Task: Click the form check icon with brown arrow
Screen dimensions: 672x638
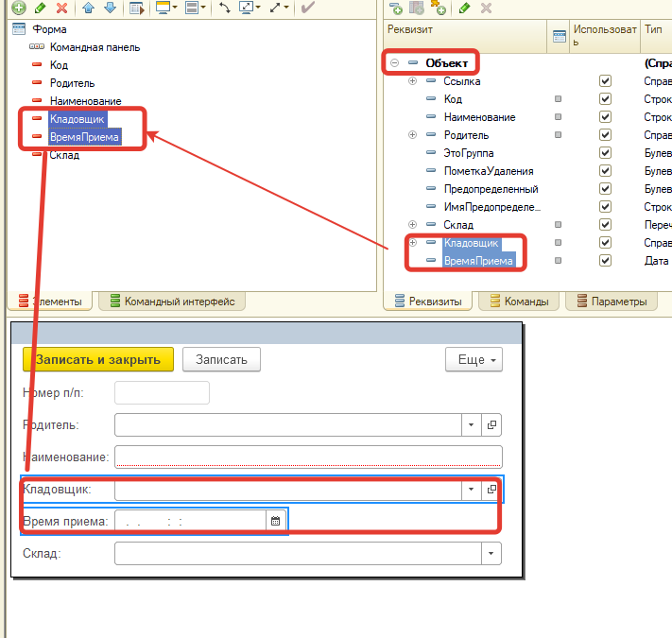Action: 136,8
